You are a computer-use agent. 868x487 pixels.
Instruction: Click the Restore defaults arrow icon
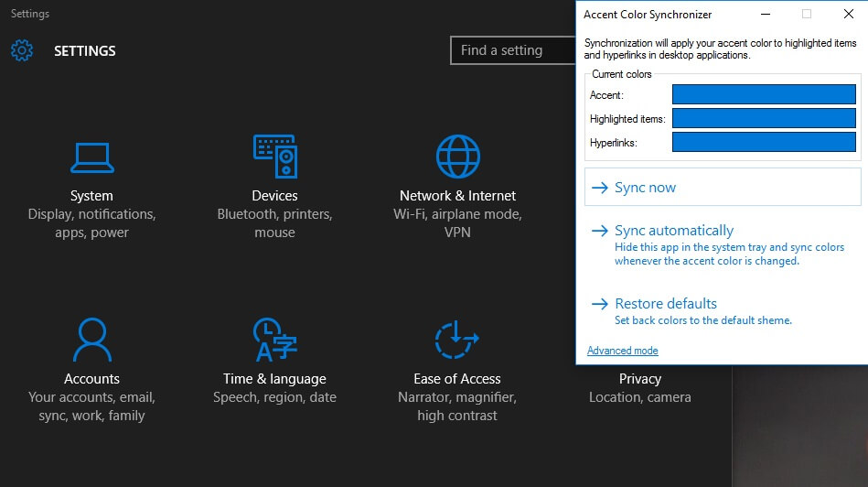pyautogui.click(x=599, y=304)
